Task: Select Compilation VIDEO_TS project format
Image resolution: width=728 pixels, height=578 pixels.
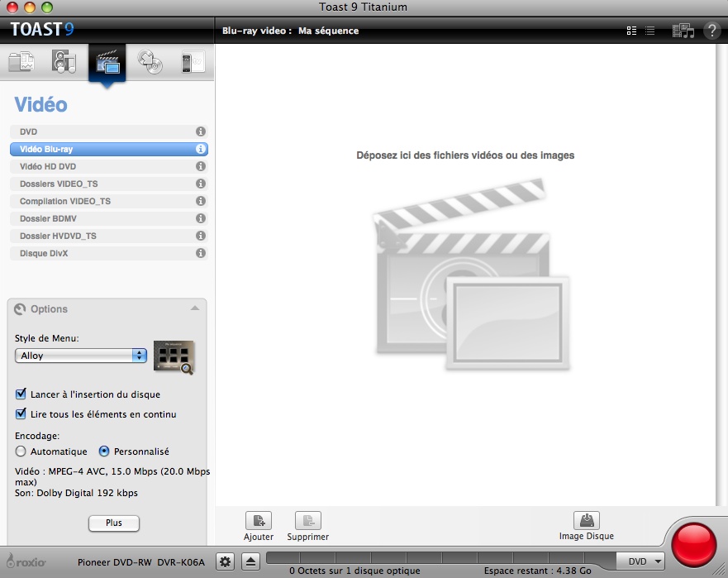Action: point(108,201)
